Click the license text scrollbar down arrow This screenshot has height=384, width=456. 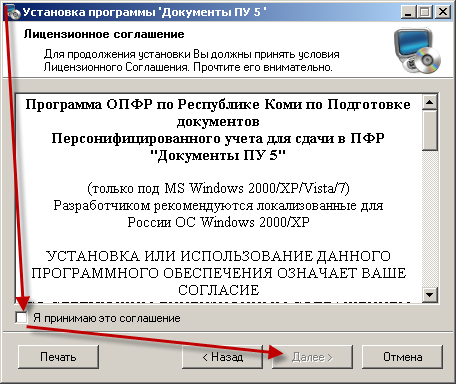click(430, 295)
